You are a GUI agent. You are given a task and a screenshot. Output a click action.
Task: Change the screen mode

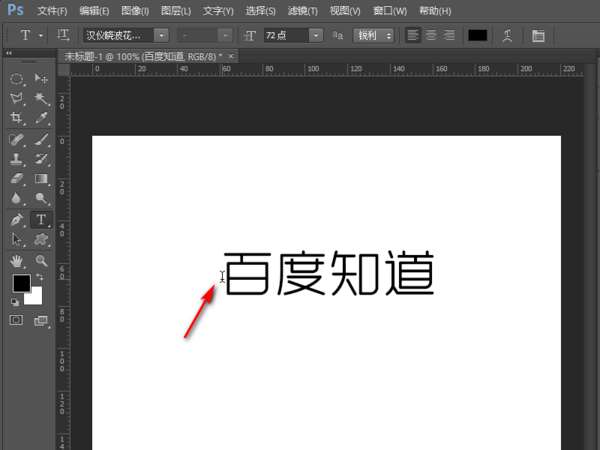point(41,321)
